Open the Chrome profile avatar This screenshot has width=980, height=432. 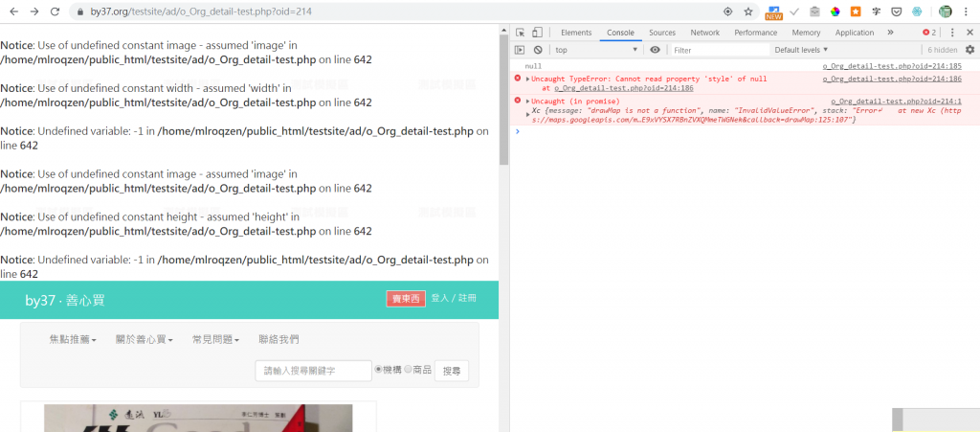click(945, 11)
